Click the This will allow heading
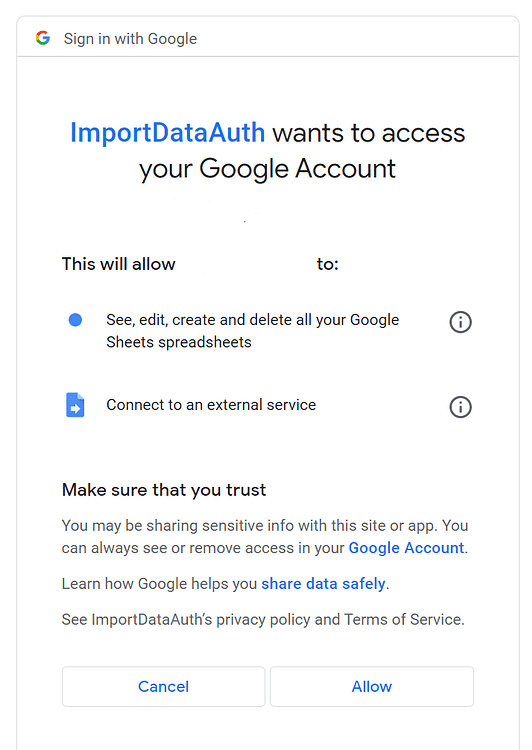532x750 pixels. point(119,264)
